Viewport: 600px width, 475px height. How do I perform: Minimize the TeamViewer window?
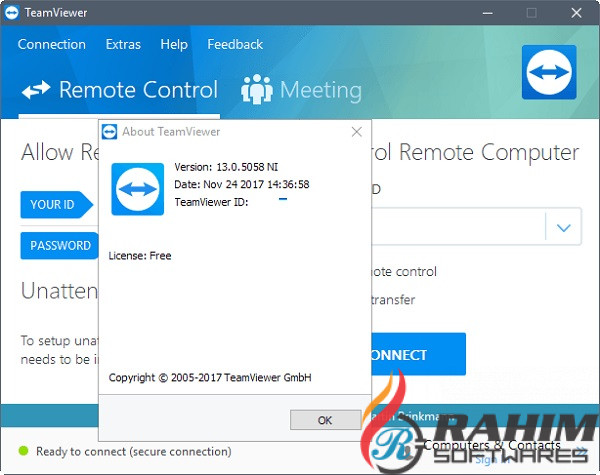click(488, 13)
